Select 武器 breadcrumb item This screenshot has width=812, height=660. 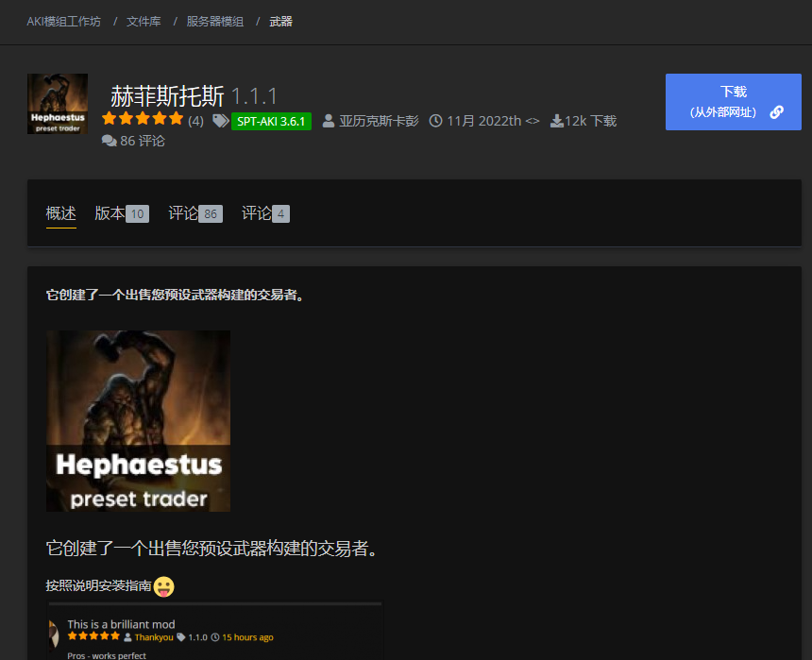[280, 21]
